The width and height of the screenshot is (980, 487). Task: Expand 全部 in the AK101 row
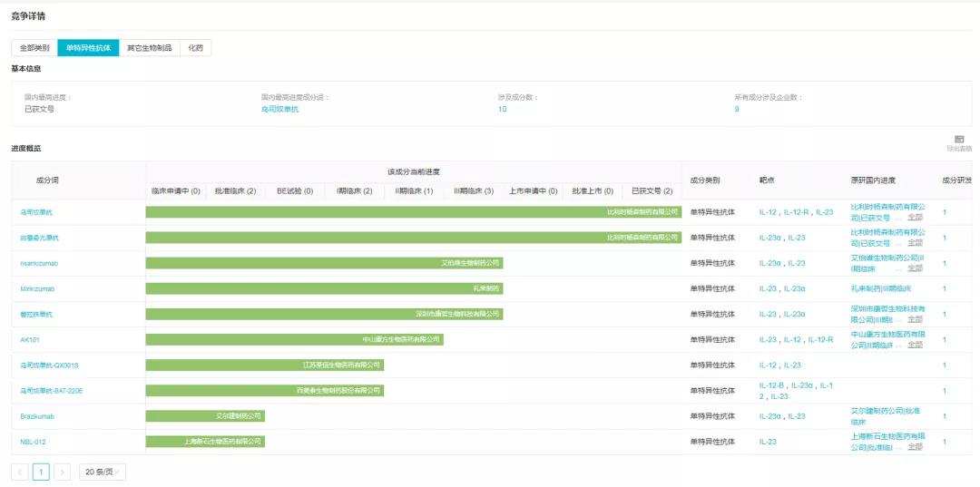pos(915,346)
